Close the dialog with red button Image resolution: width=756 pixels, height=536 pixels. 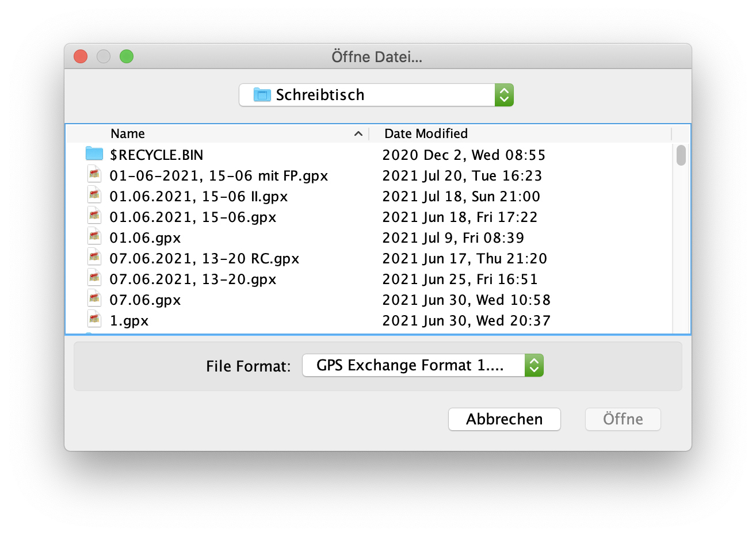[x=81, y=56]
